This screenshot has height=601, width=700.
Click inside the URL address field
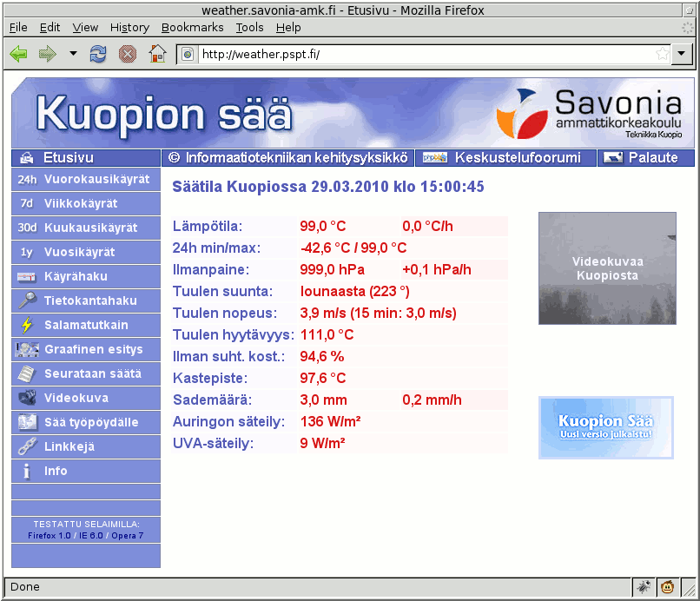pyautogui.click(x=426, y=54)
